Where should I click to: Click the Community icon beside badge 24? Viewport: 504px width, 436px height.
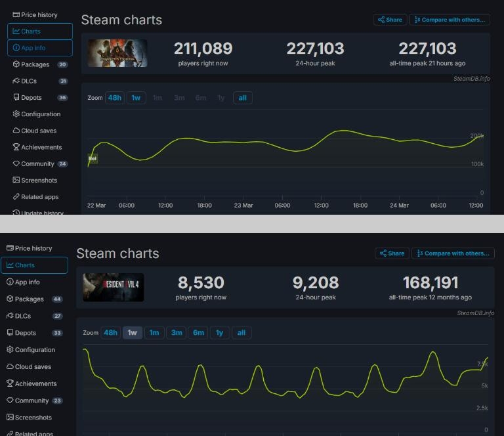16,163
